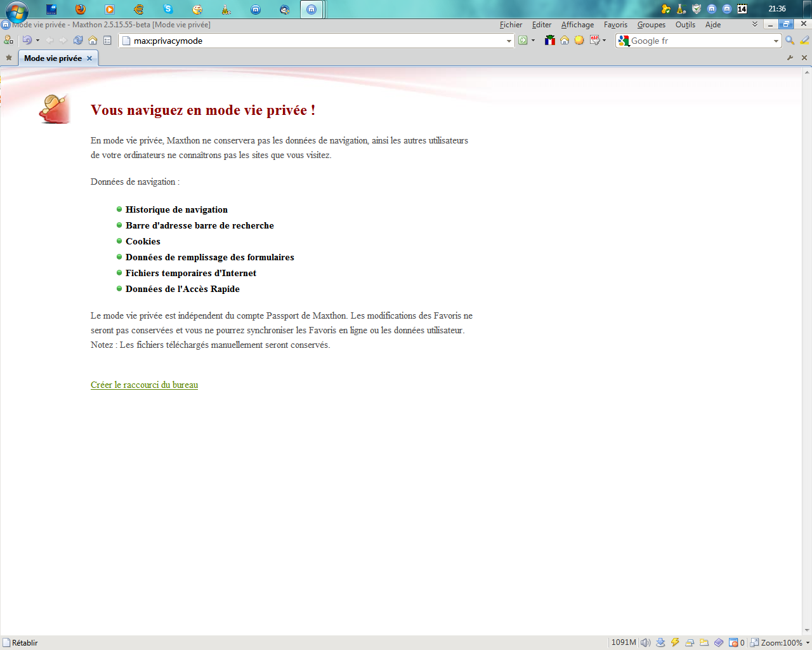The width and height of the screenshot is (812, 650).
Task: Click the vertical scrollbar up arrow
Action: pyautogui.click(x=807, y=72)
